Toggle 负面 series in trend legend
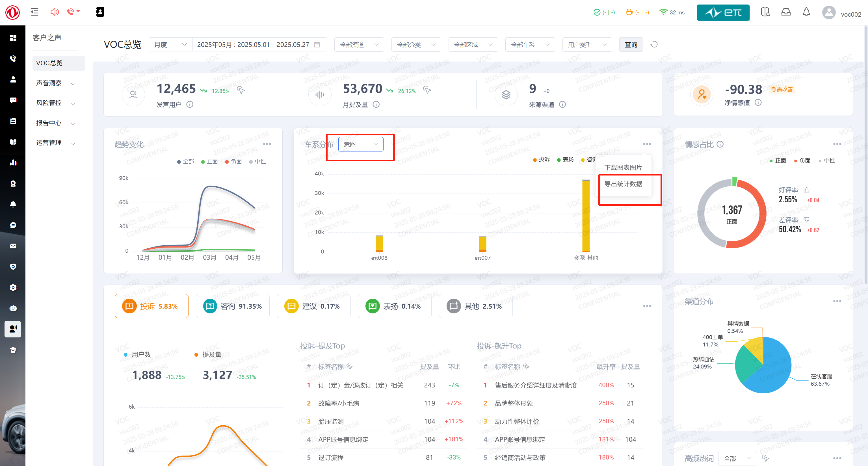 coord(233,161)
